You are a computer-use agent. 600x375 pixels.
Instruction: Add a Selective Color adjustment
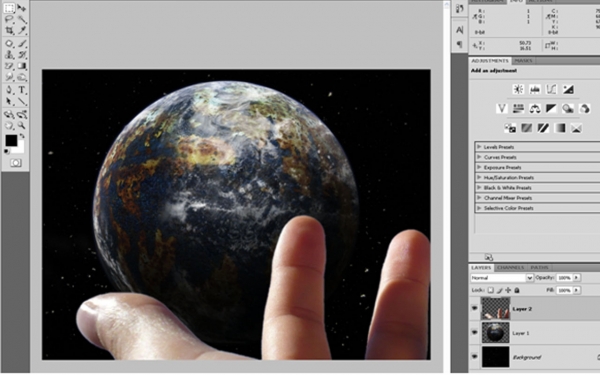576,128
